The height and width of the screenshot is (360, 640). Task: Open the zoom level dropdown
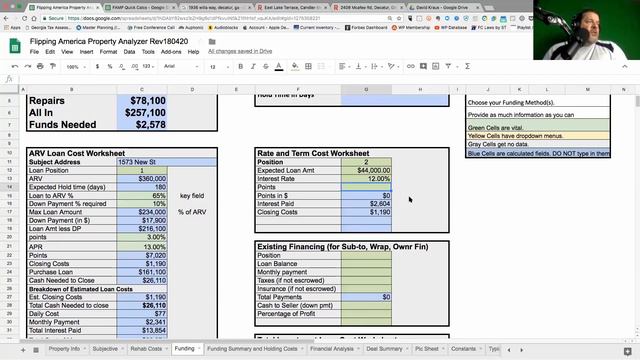[x=76, y=67]
